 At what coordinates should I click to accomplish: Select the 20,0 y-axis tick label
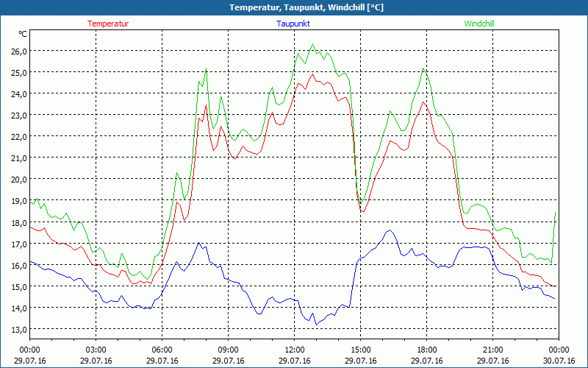click(19, 180)
